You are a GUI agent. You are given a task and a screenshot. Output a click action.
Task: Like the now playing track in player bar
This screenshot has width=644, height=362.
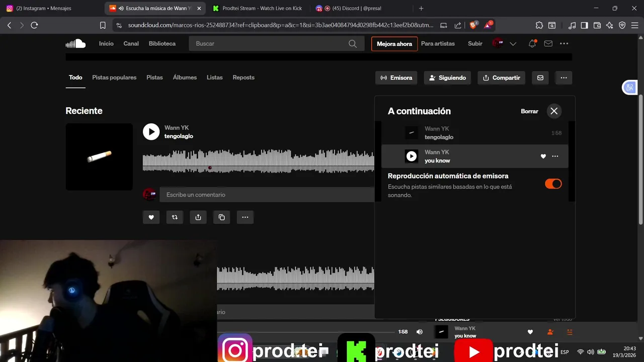[530, 332]
